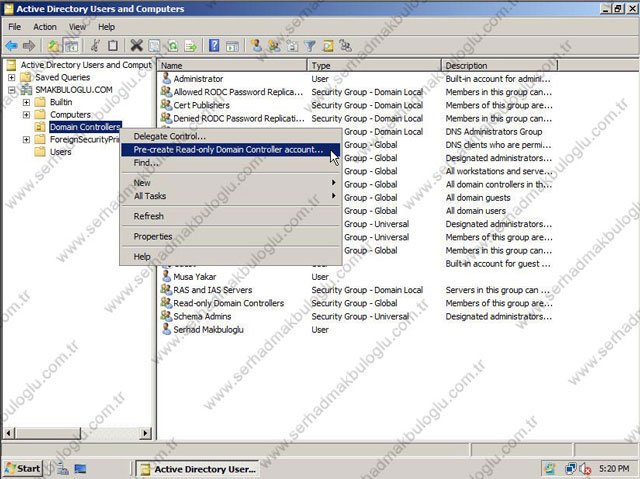Click the Serhad Makbuloglu user icon

tap(166, 329)
